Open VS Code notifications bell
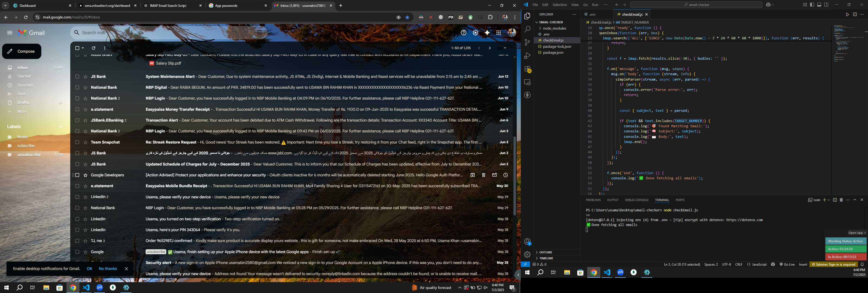Image resolution: width=868 pixels, height=293 pixels. 862,264
